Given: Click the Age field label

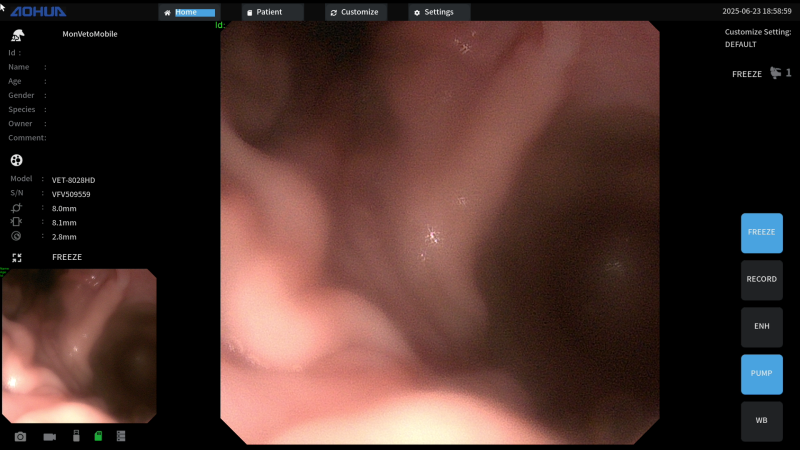Looking at the screenshot, I should click(15, 81).
